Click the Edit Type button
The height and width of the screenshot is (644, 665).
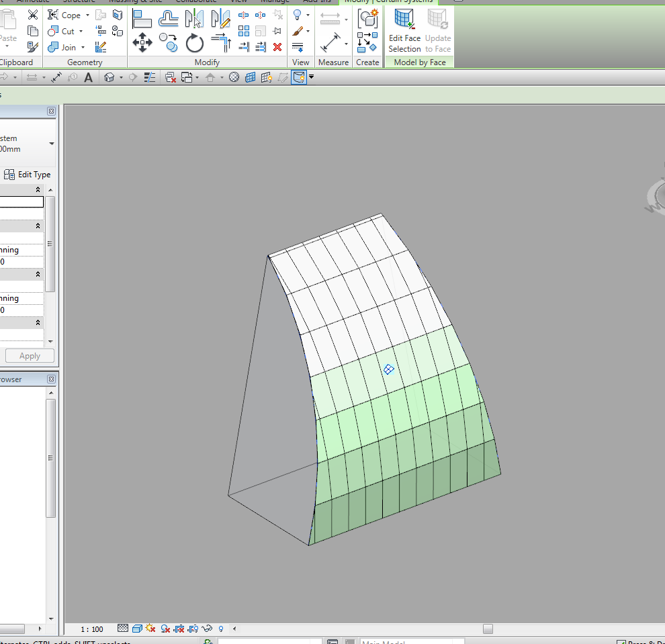(x=28, y=175)
